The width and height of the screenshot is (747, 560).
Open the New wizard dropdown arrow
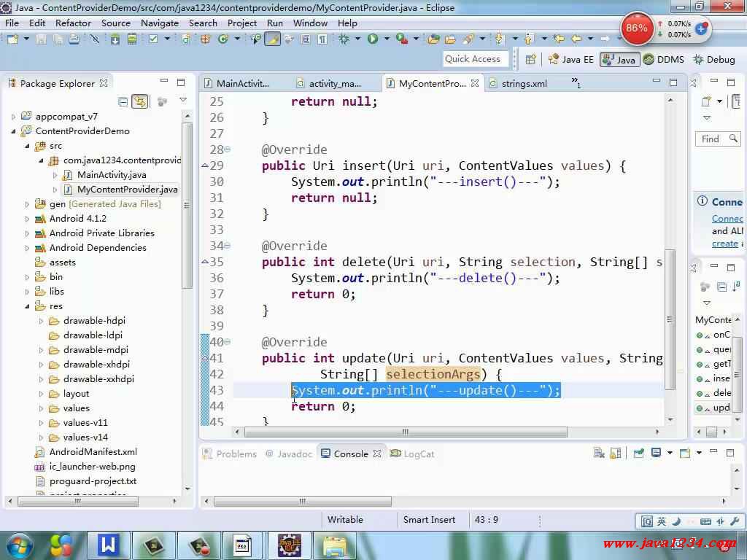26,39
